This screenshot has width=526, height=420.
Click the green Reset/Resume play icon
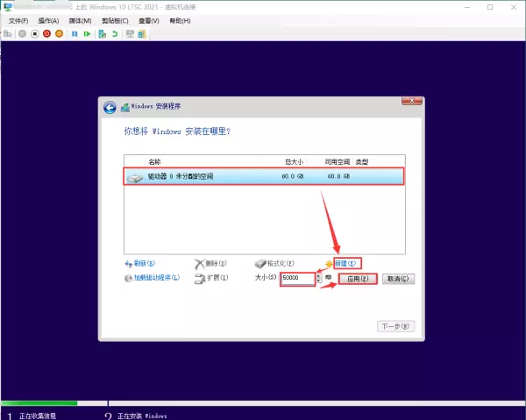tap(87, 34)
